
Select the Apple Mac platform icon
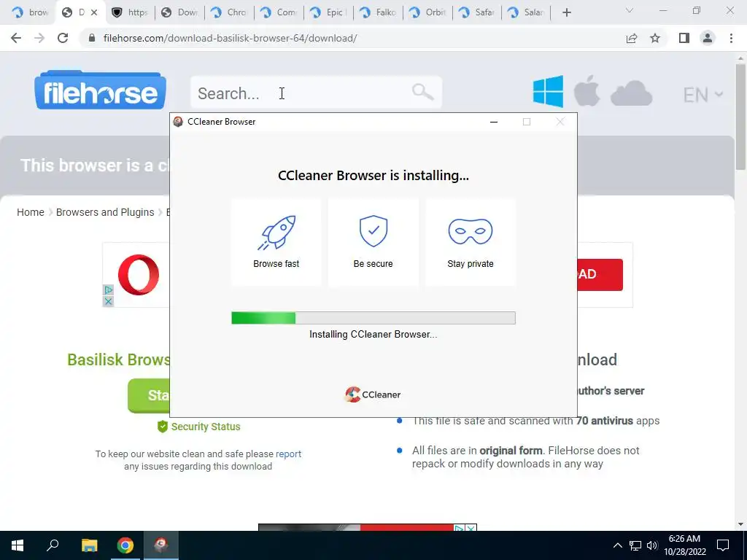pyautogui.click(x=587, y=90)
